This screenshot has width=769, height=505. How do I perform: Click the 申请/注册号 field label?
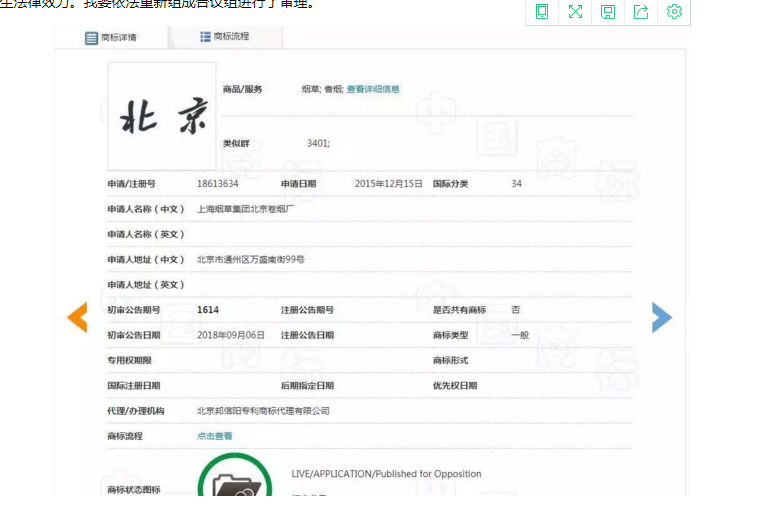[131, 184]
